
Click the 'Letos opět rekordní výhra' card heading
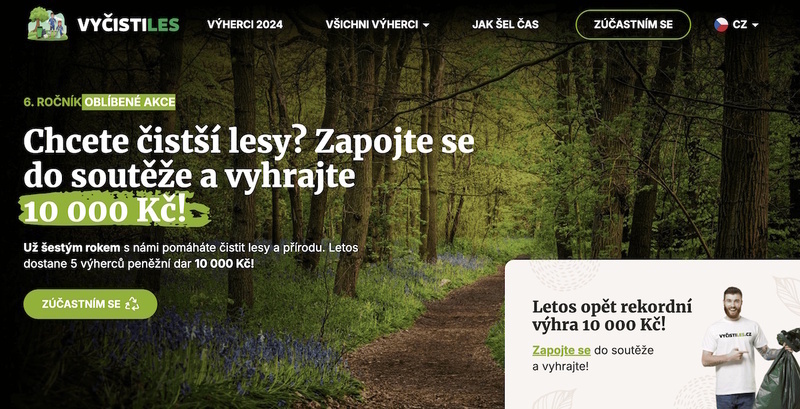coord(612,316)
